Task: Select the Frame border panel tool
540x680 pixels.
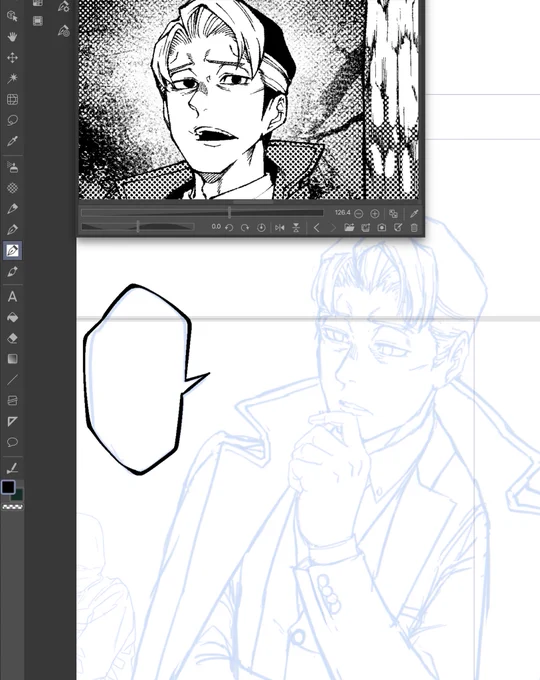Action: click(x=12, y=401)
